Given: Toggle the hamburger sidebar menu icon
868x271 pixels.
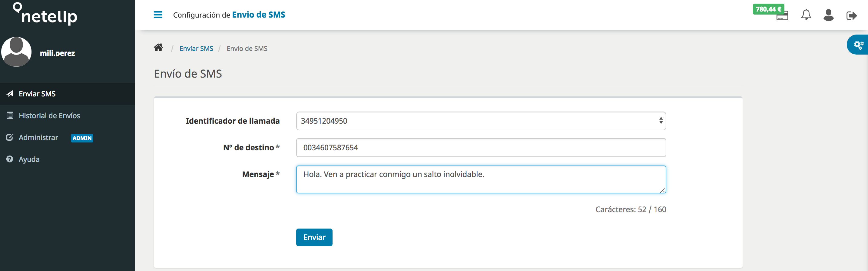Looking at the screenshot, I should 158,15.
